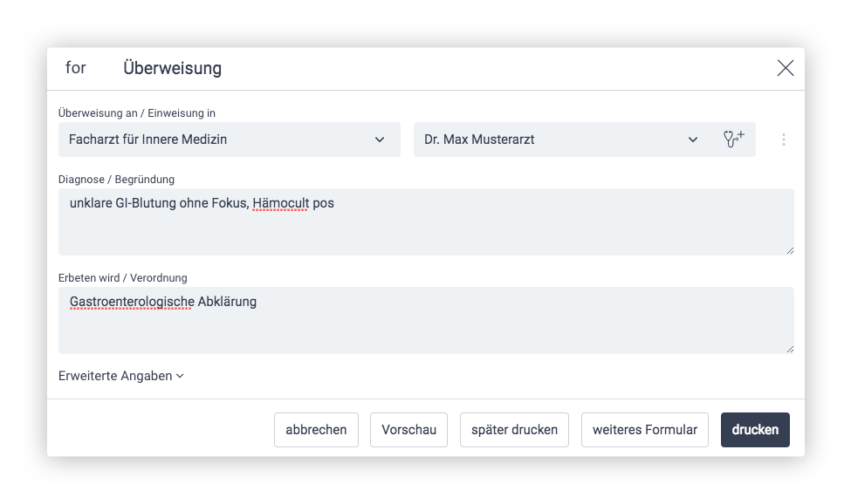
Task: Open the Facharzt für Innere Medizin dropdown
Action: [x=229, y=140]
